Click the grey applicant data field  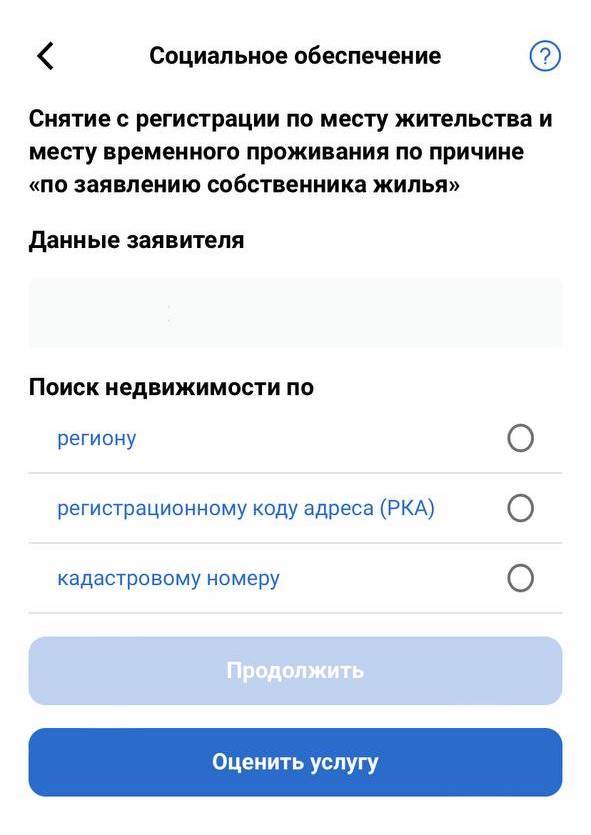pyautogui.click(x=296, y=313)
